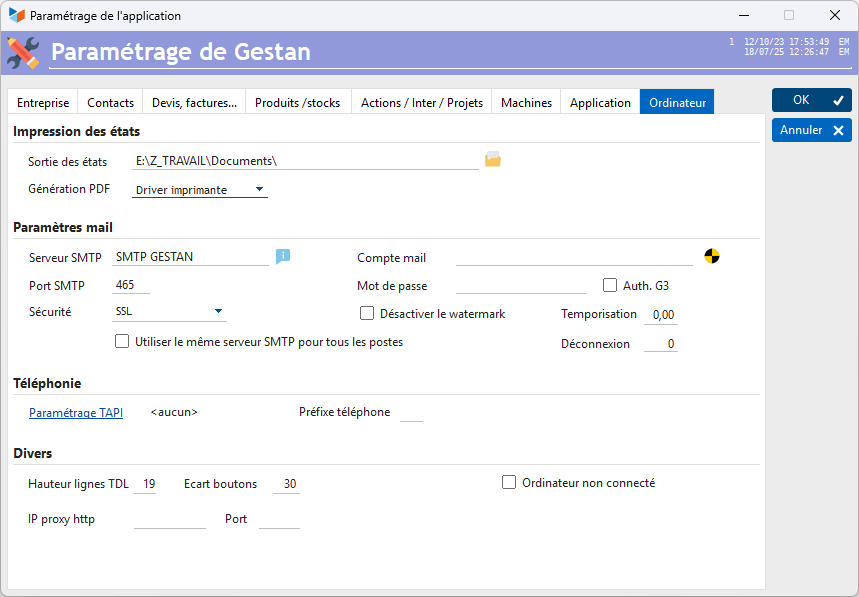Click the SMTP server info icon
This screenshot has width=859, height=597.
pyautogui.click(x=283, y=256)
